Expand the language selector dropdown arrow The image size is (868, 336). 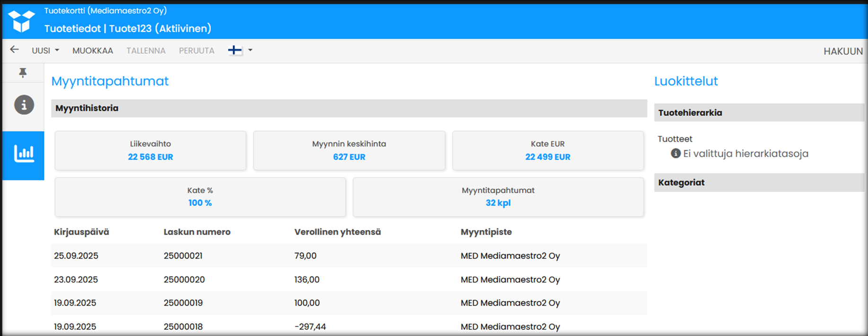250,51
